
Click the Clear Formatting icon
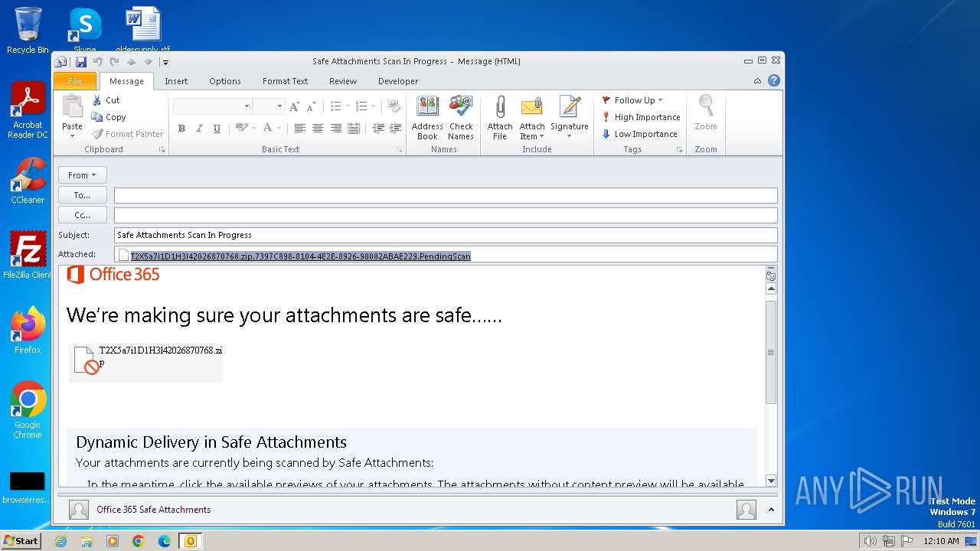[394, 106]
